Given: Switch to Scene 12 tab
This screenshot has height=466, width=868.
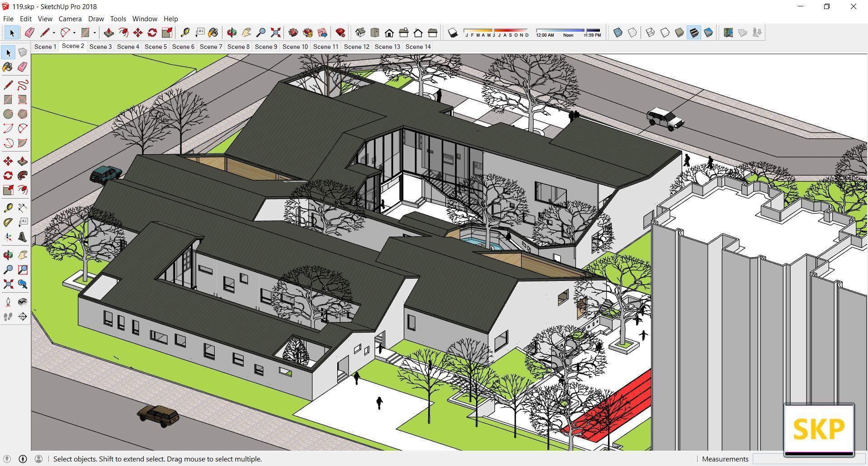Looking at the screenshot, I should click(356, 47).
